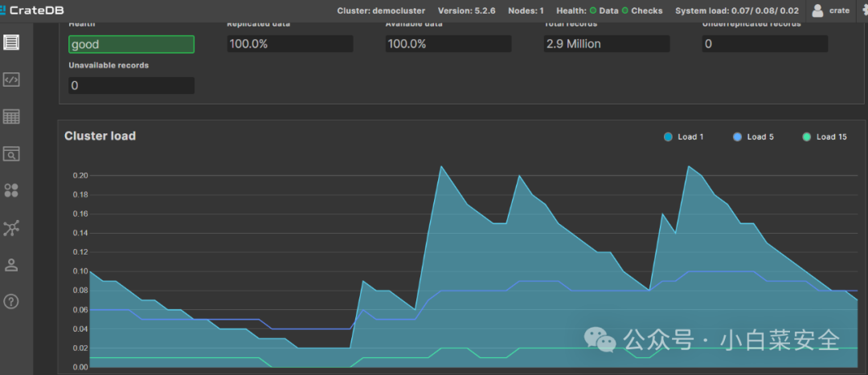Click the crate username label

pyautogui.click(x=839, y=10)
